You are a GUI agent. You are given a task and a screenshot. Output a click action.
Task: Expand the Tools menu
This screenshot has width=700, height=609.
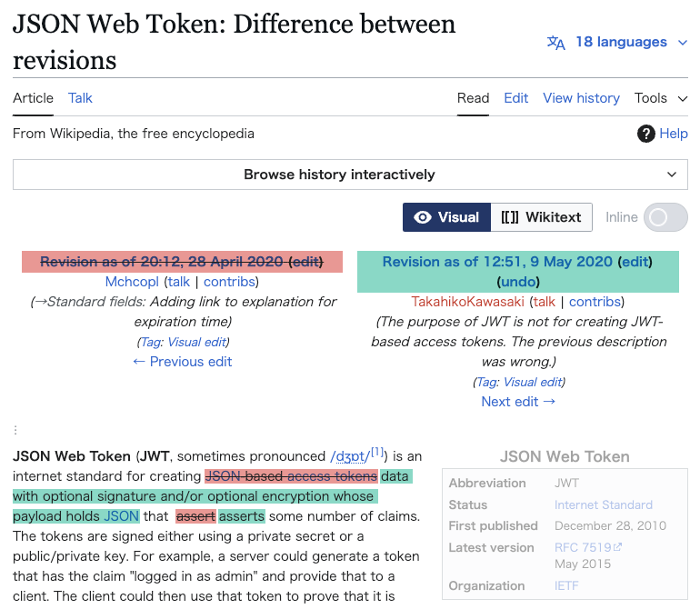pos(661,98)
